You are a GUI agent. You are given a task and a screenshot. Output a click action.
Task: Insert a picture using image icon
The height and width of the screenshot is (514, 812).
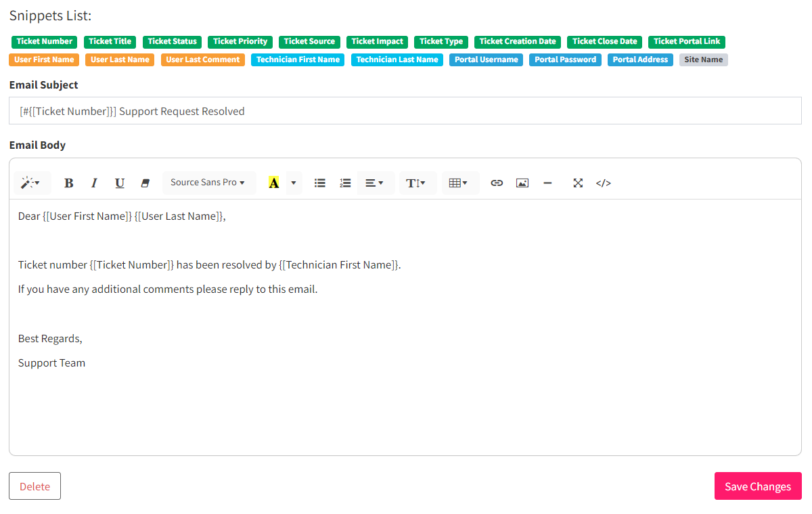[522, 183]
